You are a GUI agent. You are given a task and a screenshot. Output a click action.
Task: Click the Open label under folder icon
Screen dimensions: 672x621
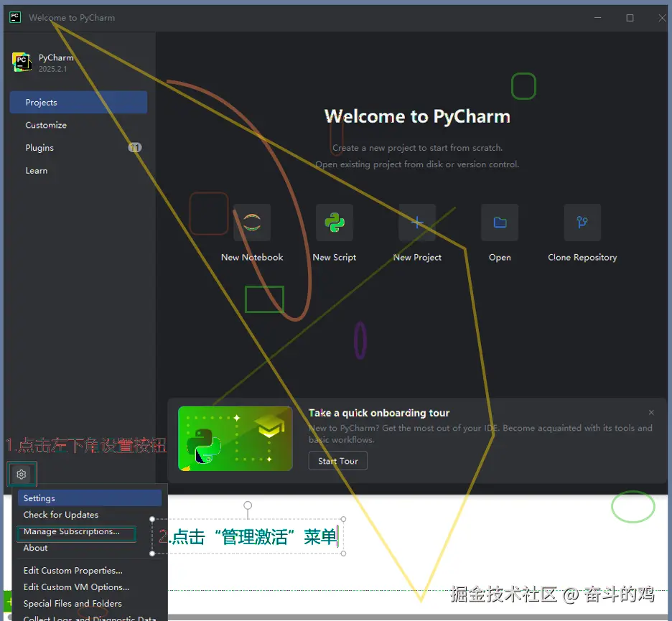(x=500, y=257)
